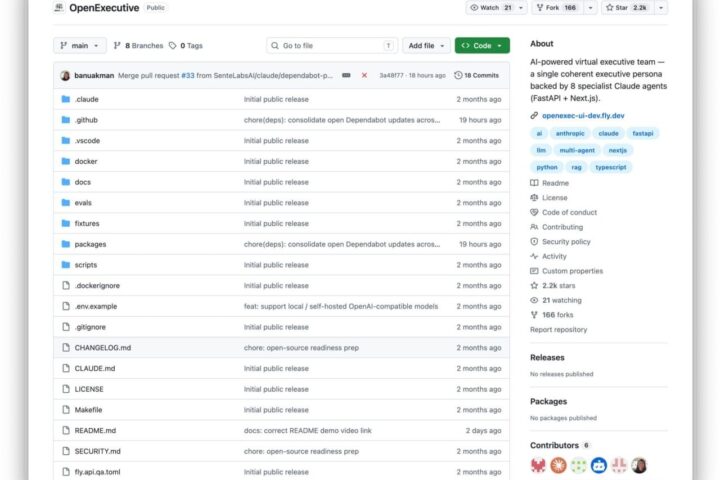Viewport: 720px width, 480px height.
Task: Expand the Watch options arrow
Action: click(521, 8)
